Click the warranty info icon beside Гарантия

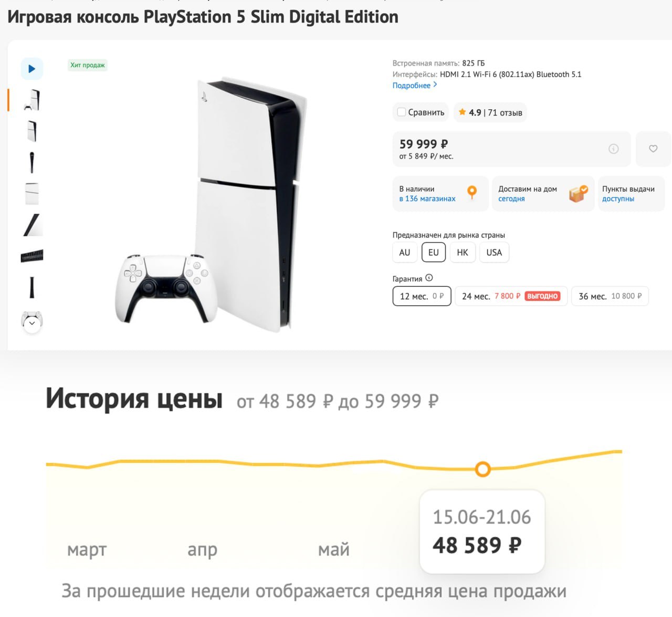pyautogui.click(x=429, y=278)
